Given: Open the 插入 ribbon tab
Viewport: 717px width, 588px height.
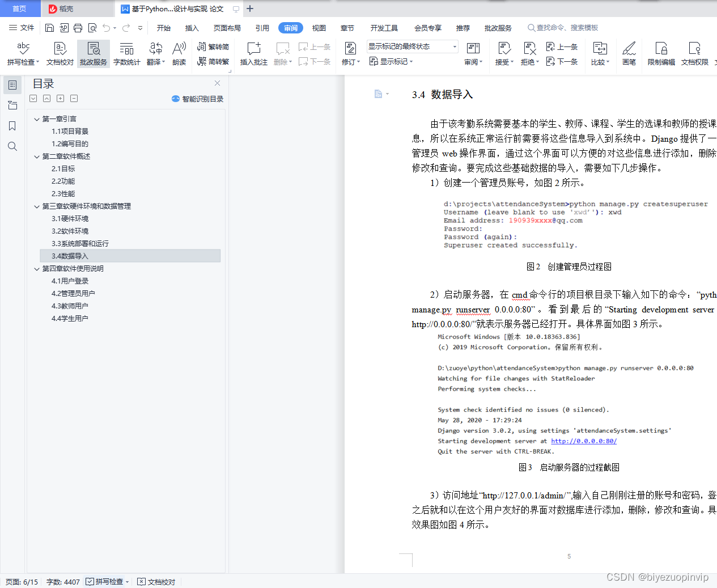Looking at the screenshot, I should pyautogui.click(x=192, y=27).
